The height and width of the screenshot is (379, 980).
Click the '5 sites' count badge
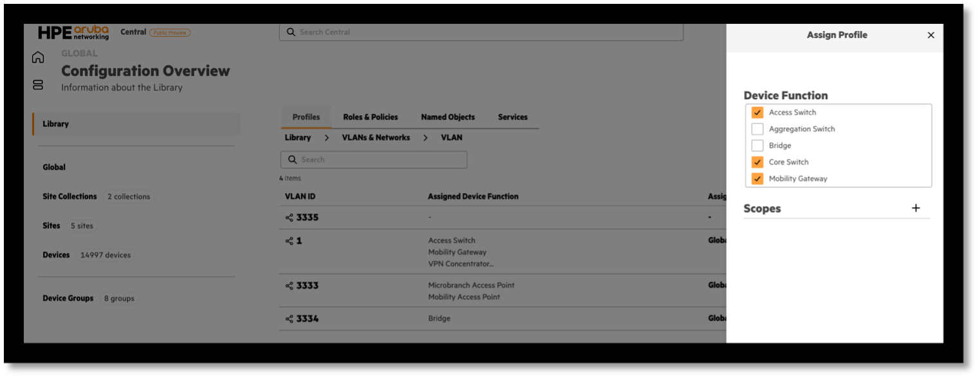coord(82,226)
